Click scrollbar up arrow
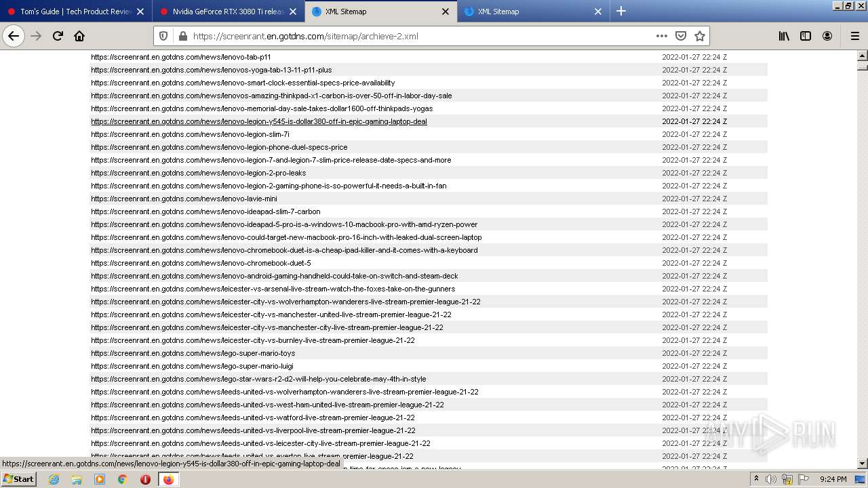 pyautogui.click(x=863, y=56)
